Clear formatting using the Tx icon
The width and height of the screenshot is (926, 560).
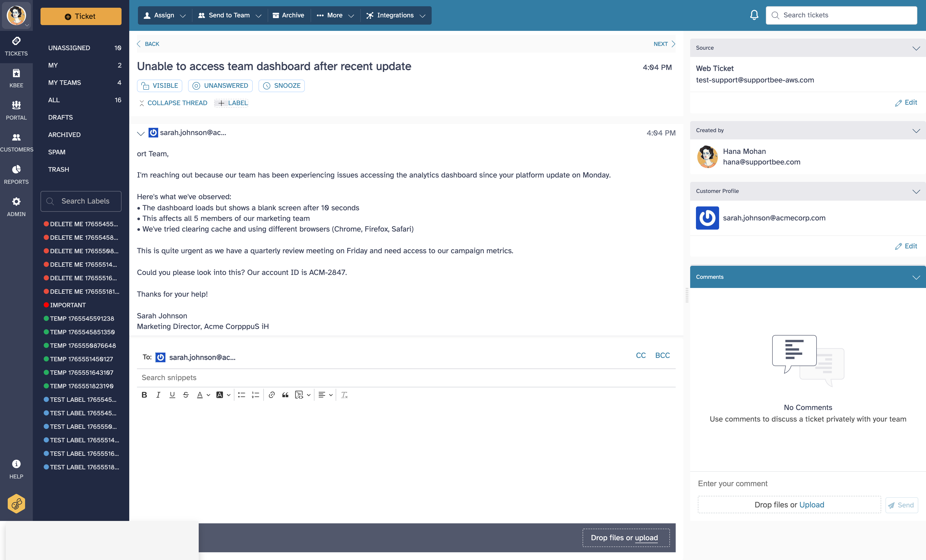344,395
